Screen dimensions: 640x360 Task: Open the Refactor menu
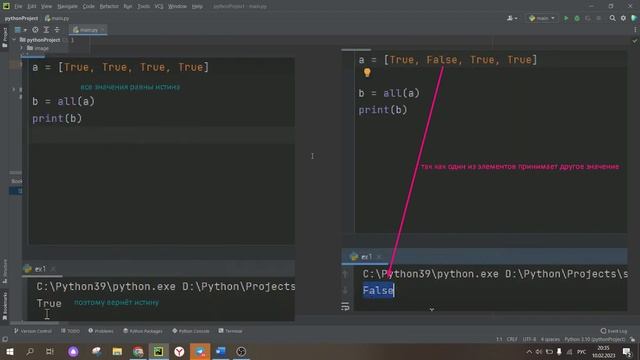pos(109,7)
